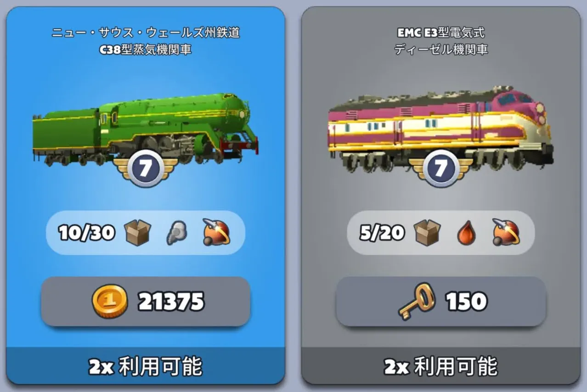Click the 5/20 capacity text

[383, 233]
